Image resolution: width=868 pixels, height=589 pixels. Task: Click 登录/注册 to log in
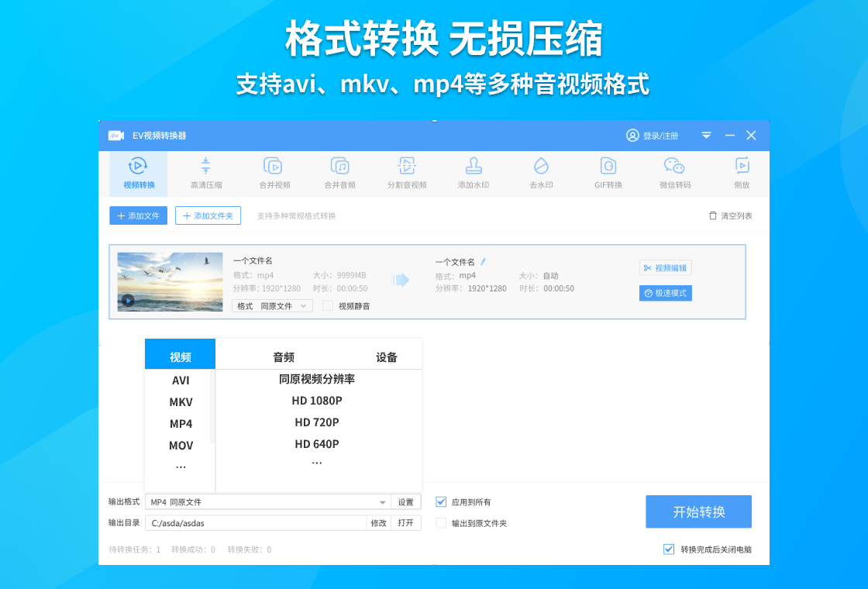pyautogui.click(x=653, y=136)
